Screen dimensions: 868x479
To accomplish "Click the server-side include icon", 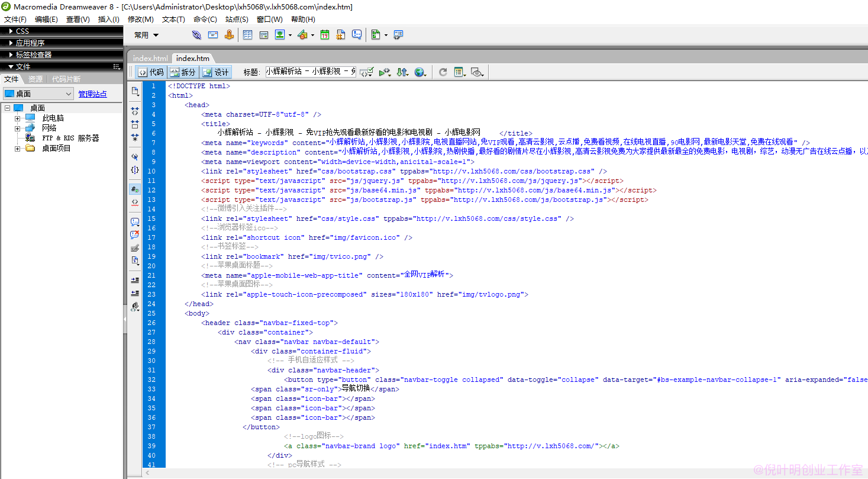I will coord(341,35).
